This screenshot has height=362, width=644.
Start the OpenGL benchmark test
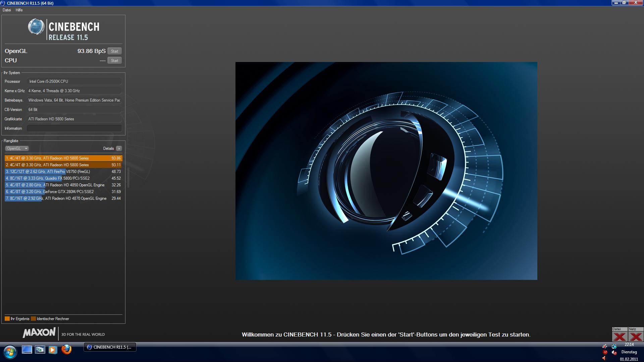coord(114,51)
